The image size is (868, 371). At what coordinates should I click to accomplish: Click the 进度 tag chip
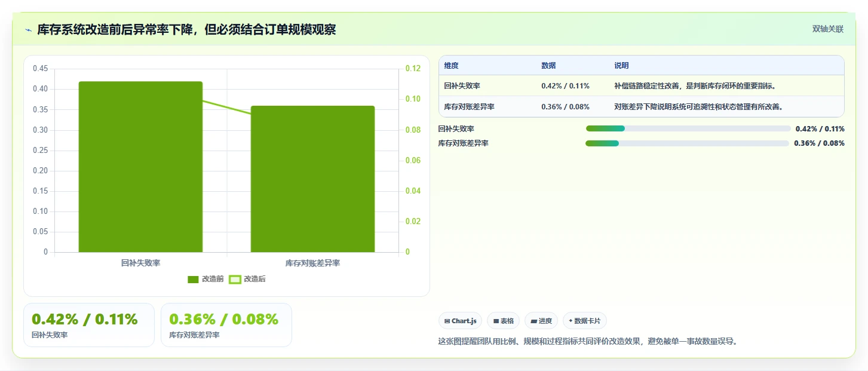click(541, 321)
